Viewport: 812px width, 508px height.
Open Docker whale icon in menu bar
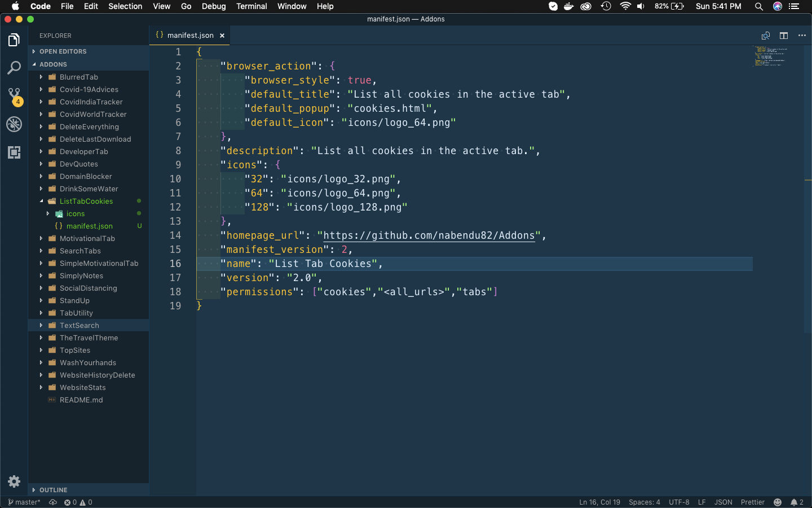[569, 6]
